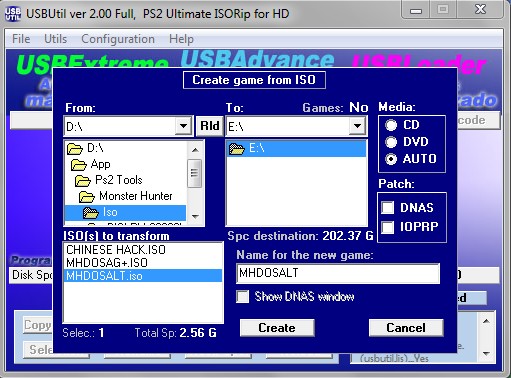Open the Utils menu

[55, 39]
